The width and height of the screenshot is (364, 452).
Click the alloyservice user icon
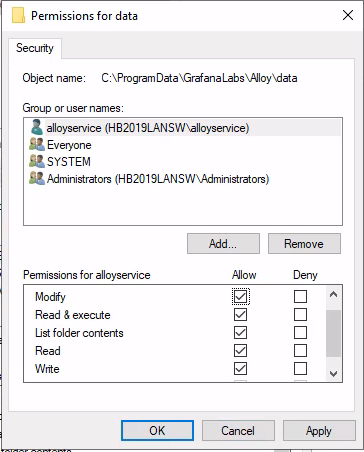[37, 127]
